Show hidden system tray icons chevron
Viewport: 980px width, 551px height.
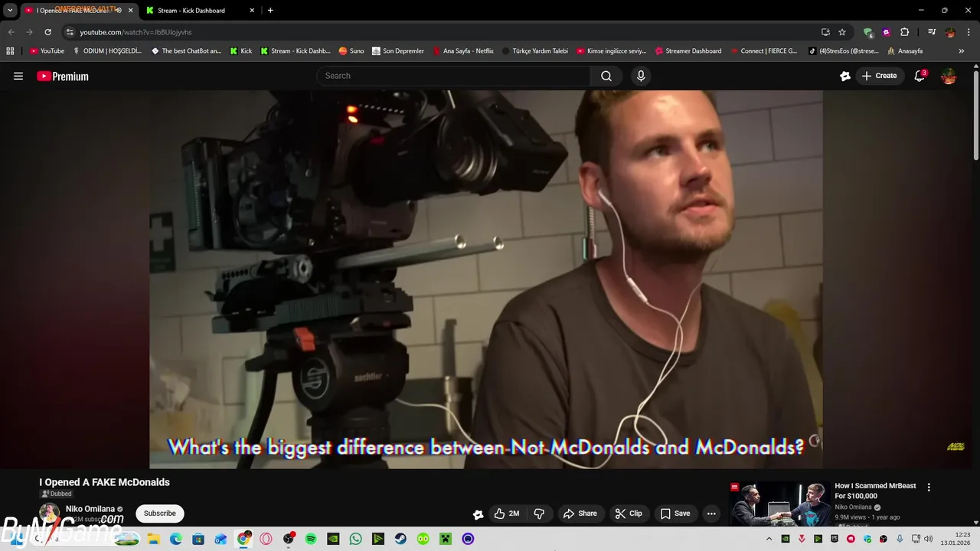pyautogui.click(x=769, y=539)
